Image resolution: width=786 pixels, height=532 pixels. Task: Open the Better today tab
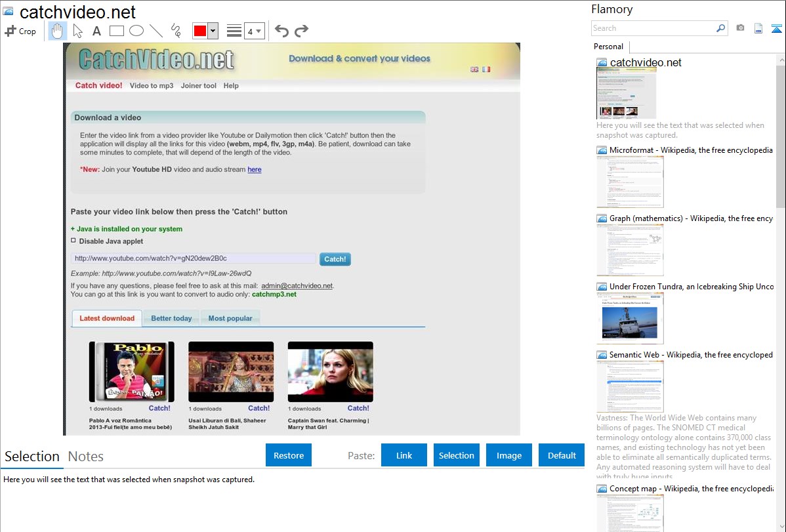pos(171,318)
